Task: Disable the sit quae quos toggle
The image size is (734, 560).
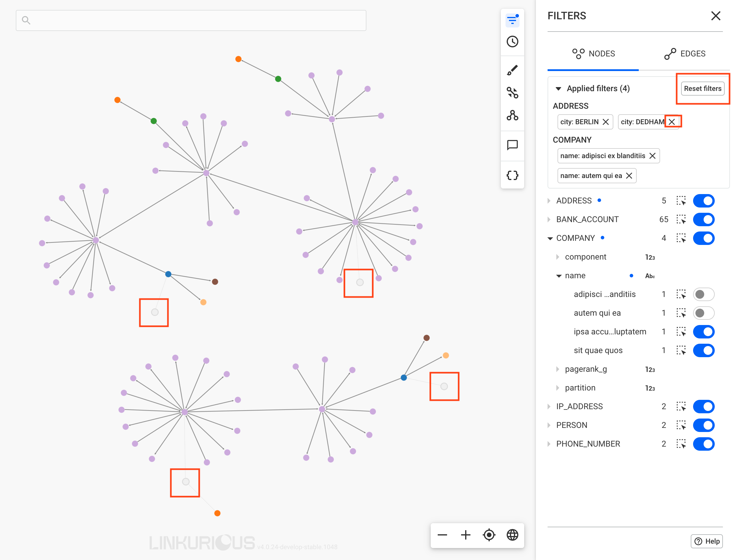Action: coord(703,350)
